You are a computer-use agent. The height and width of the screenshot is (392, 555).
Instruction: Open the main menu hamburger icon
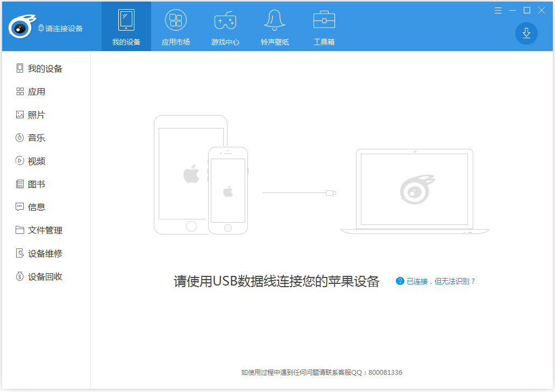tap(498, 10)
